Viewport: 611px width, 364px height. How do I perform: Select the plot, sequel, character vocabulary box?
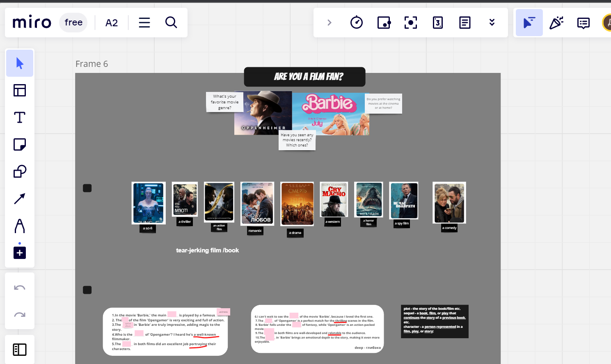tap(435, 321)
